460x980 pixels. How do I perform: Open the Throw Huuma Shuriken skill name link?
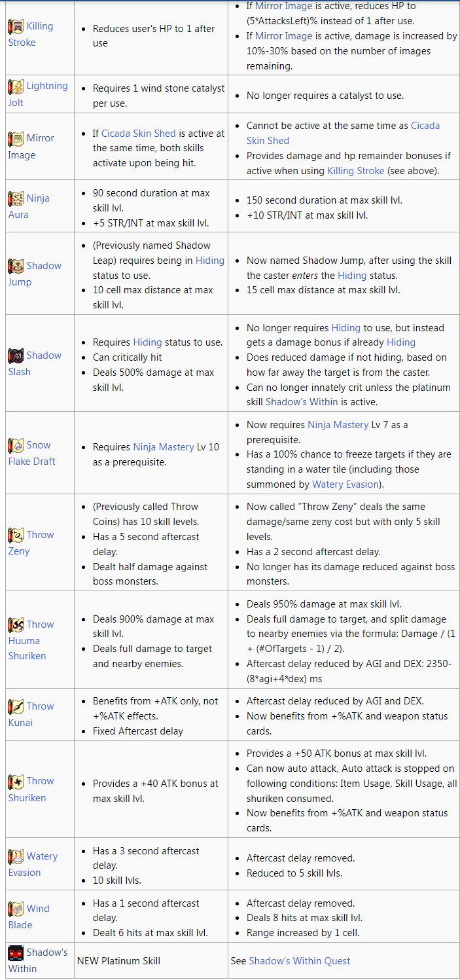[31, 640]
